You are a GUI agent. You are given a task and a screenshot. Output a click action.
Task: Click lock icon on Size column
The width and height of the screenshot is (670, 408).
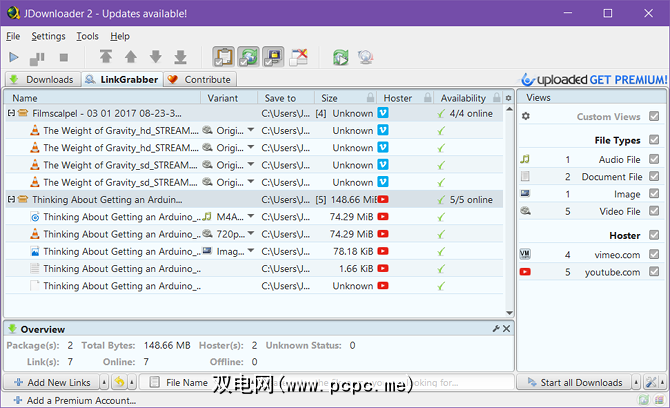pos(370,98)
